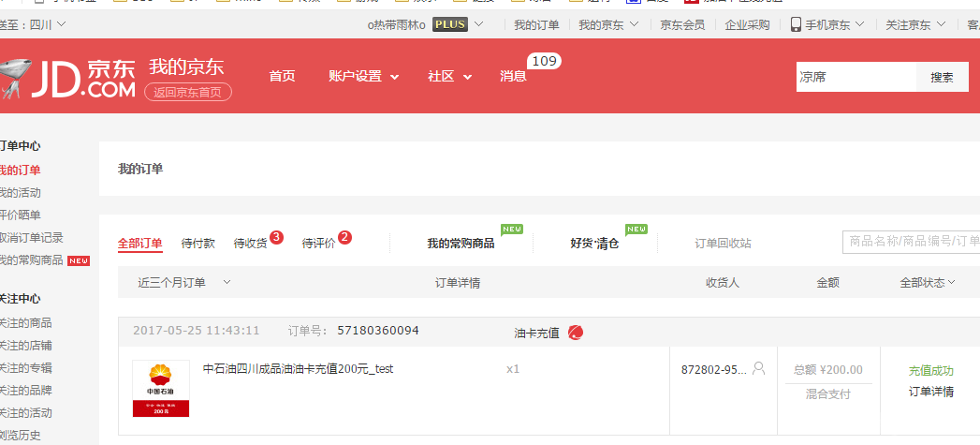
Task: Expand the 送至：四川 location dropdown
Action: pos(33,24)
